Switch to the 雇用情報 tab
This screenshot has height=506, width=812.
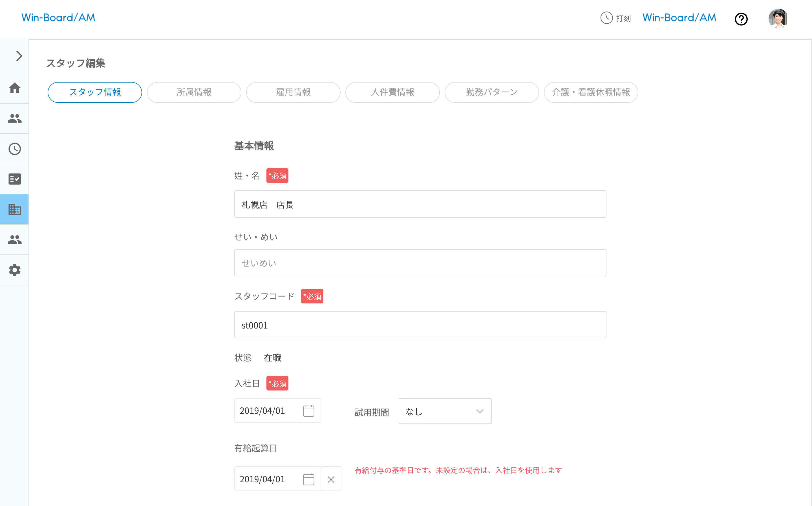(x=293, y=92)
